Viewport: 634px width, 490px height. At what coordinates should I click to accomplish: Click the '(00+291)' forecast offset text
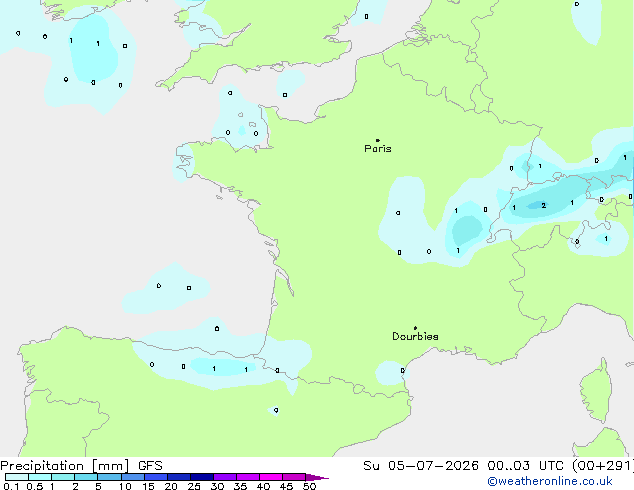click(603, 466)
